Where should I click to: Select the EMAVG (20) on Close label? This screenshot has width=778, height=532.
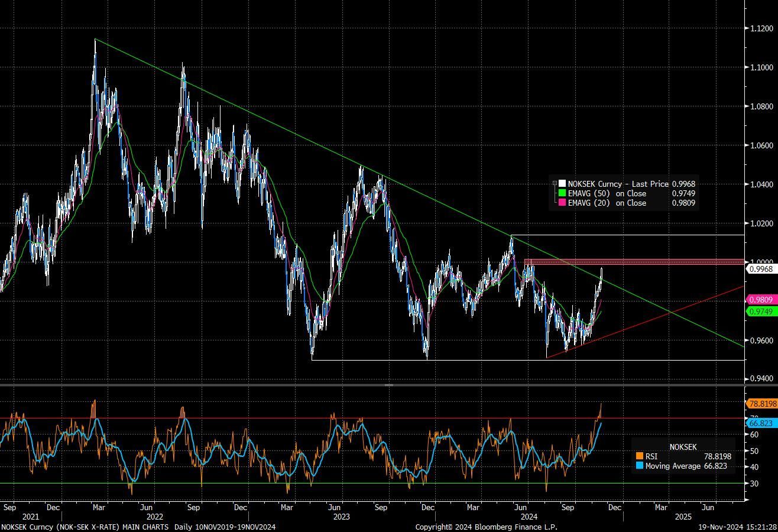pyautogui.click(x=607, y=203)
